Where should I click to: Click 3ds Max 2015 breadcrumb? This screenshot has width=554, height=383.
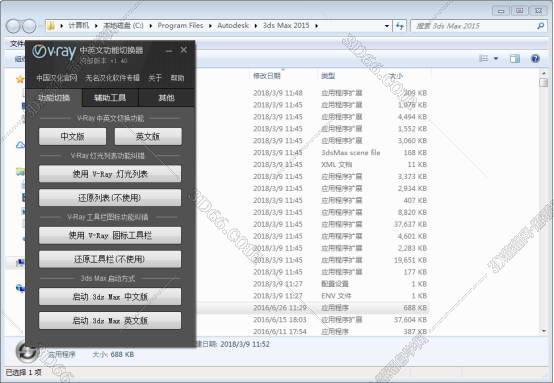[286, 25]
